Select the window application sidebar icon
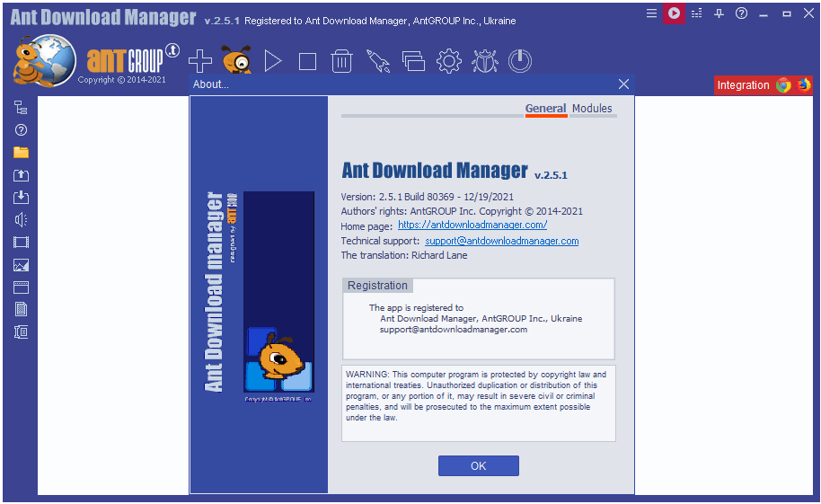The image size is (821, 504). point(21,287)
